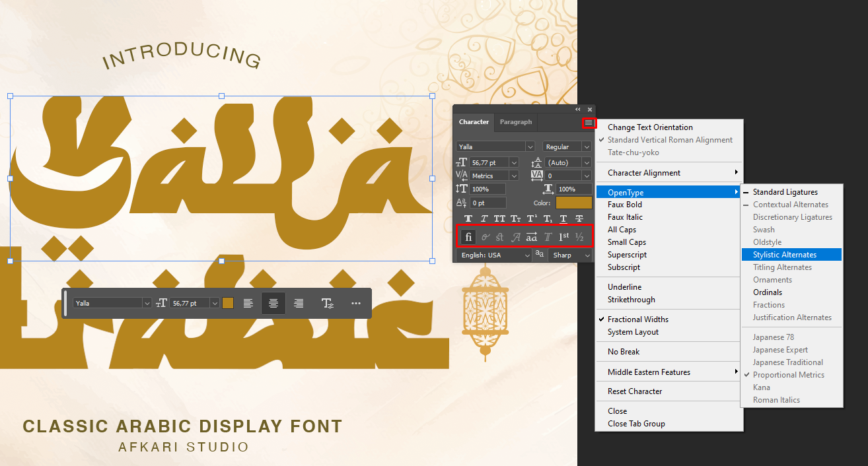Click text Color swatch in Character panel
The width and height of the screenshot is (868, 466).
click(574, 203)
